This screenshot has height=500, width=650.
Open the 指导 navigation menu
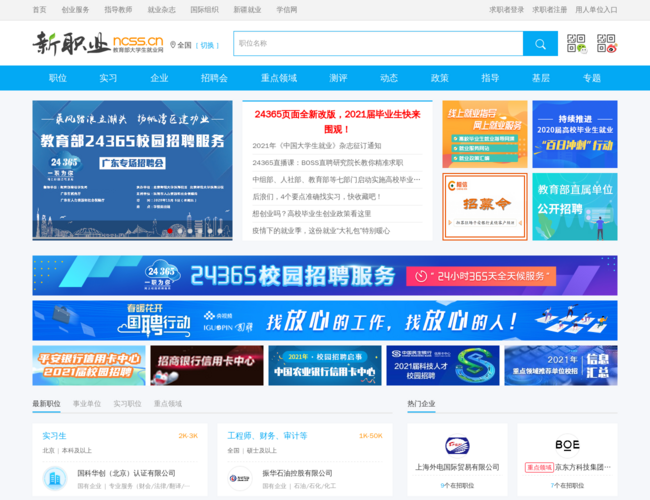coord(490,78)
